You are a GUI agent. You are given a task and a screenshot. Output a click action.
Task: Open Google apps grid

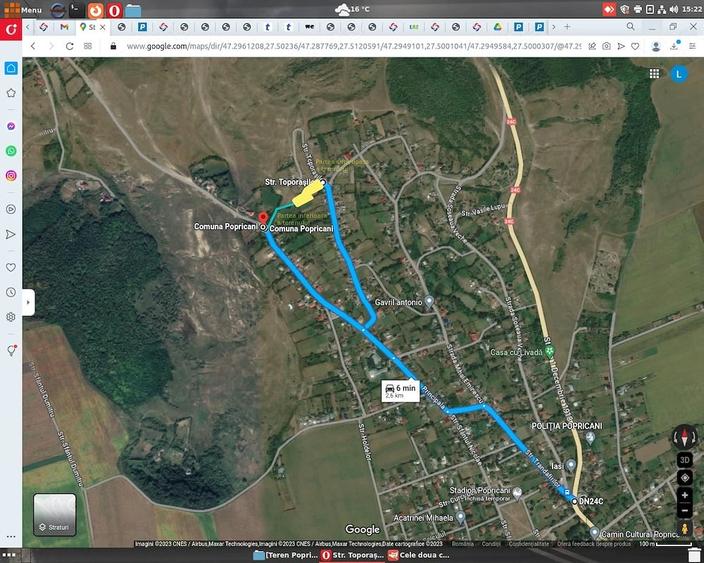click(654, 74)
